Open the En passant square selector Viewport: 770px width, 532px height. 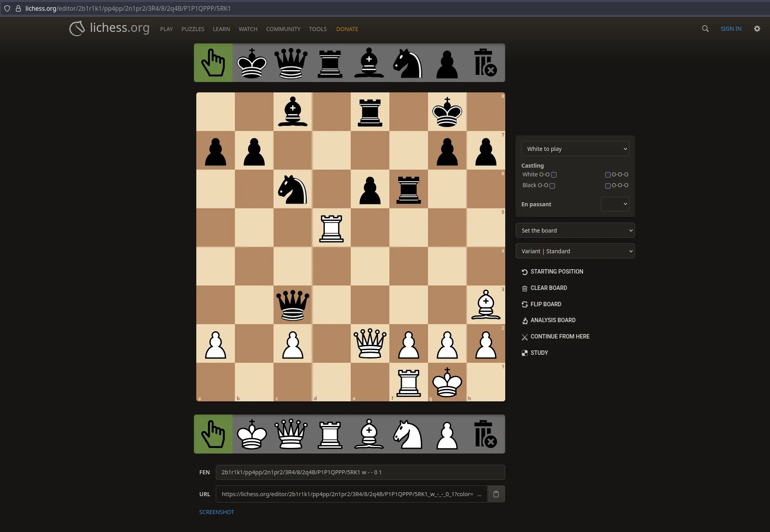(614, 204)
